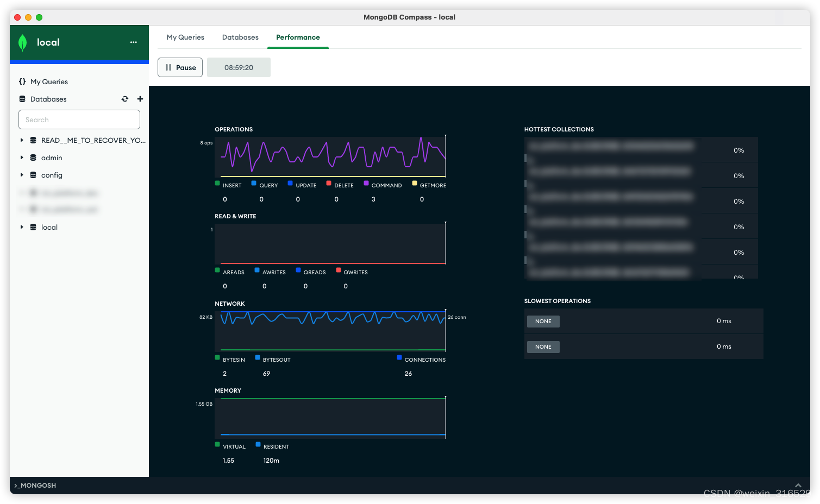Click the RESIDENT memory legend swatch

pos(258,445)
